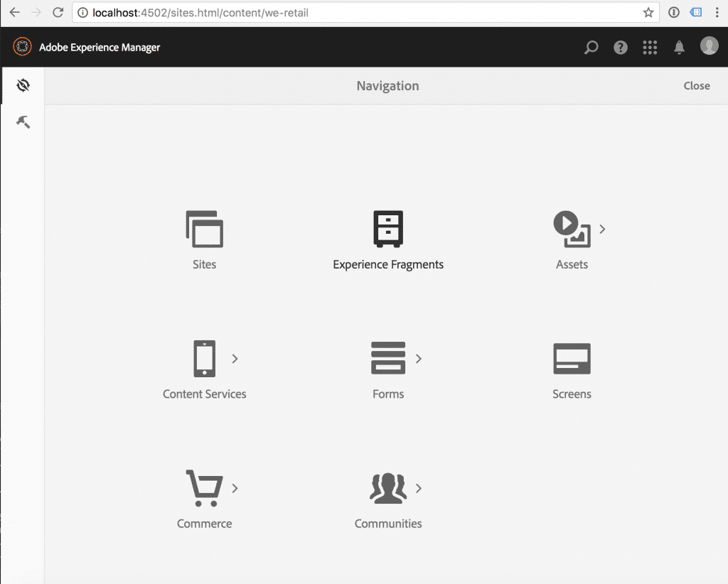This screenshot has width=728, height=584.
Task: Open the Commerce shopping cart icon
Action: tap(204, 488)
